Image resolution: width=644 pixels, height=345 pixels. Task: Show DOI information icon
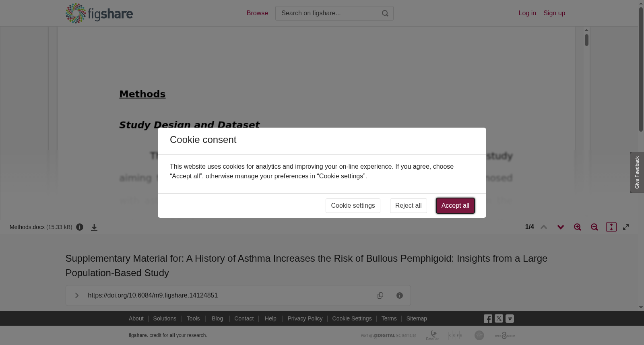[400, 295]
